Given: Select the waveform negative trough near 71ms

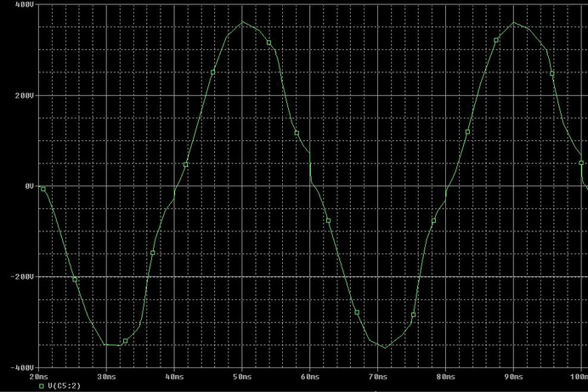Looking at the screenshot, I should 385,348.
